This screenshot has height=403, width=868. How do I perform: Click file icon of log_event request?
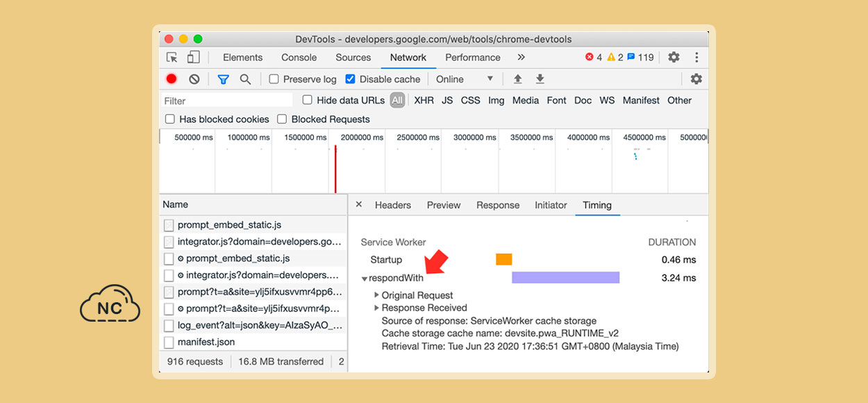[x=169, y=325]
